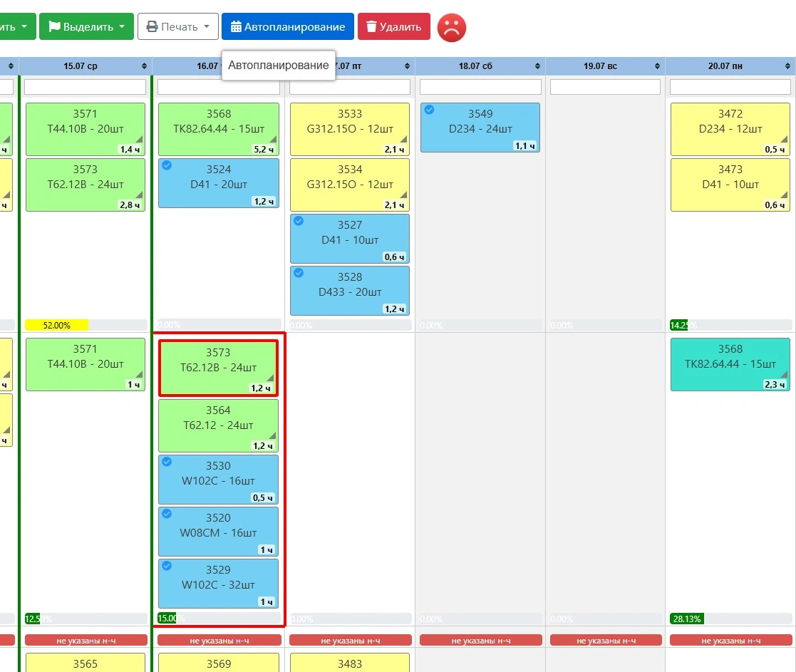Select card 3473 D41 - 10шт
This screenshot has height=672, width=796.
[730, 185]
